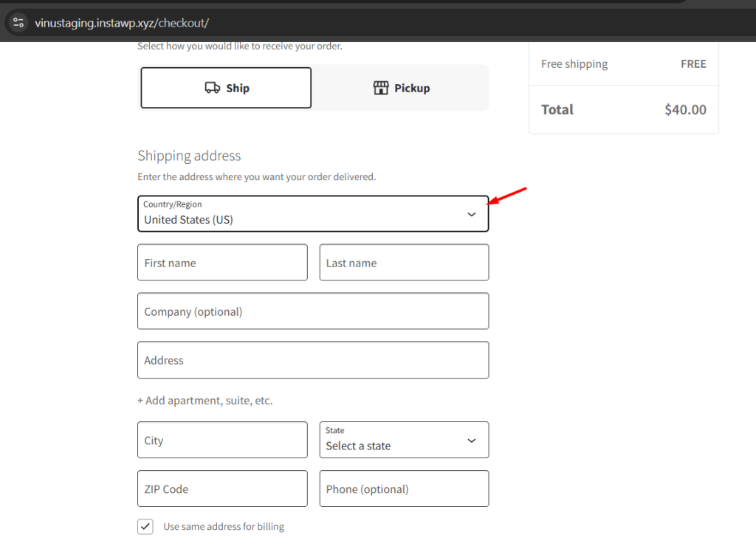The height and width of the screenshot is (549, 756).
Task: Open the Select a state dropdown
Action: tap(404, 440)
